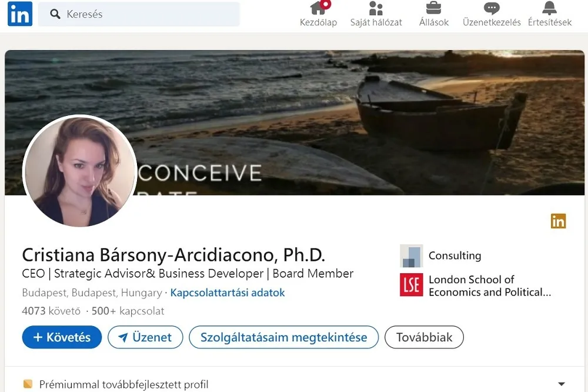Click the Prémiummal továbbfejlesztett profil label
588x392 pixels.
[x=123, y=384]
